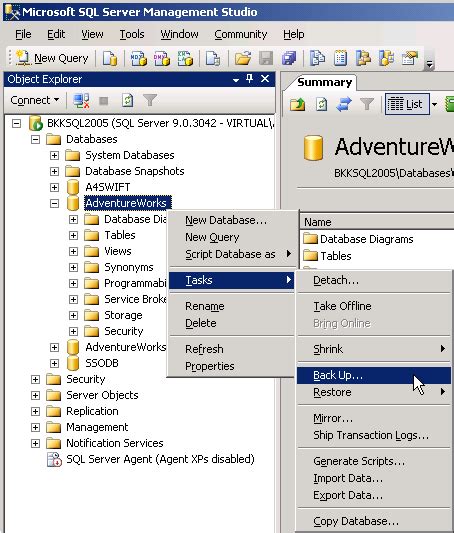
Task: Click the Disconnect icon in Object Explorer
Action: [81, 100]
